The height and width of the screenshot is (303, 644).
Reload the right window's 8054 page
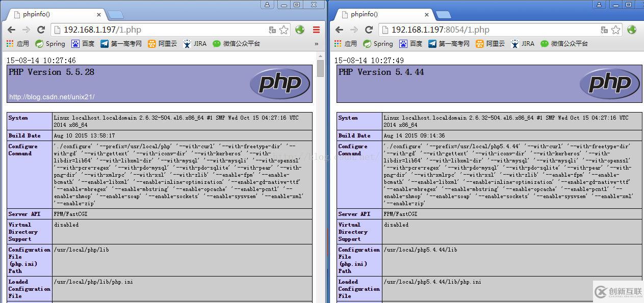point(369,30)
